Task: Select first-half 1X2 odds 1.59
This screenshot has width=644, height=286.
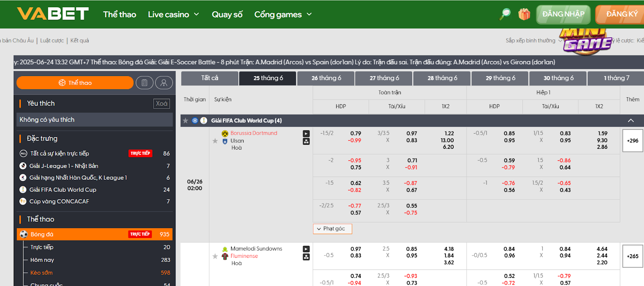Action: coord(603,134)
